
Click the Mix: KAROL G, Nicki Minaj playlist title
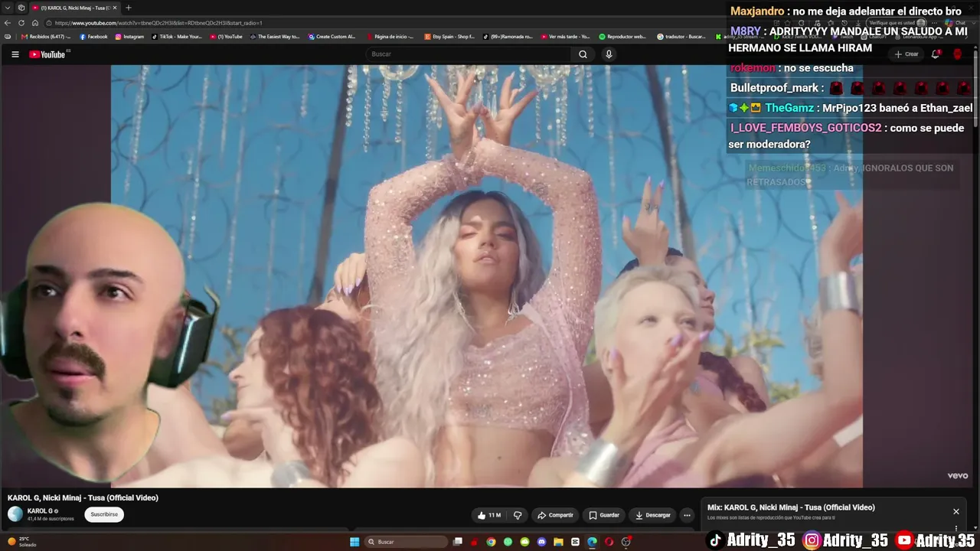[791, 507]
